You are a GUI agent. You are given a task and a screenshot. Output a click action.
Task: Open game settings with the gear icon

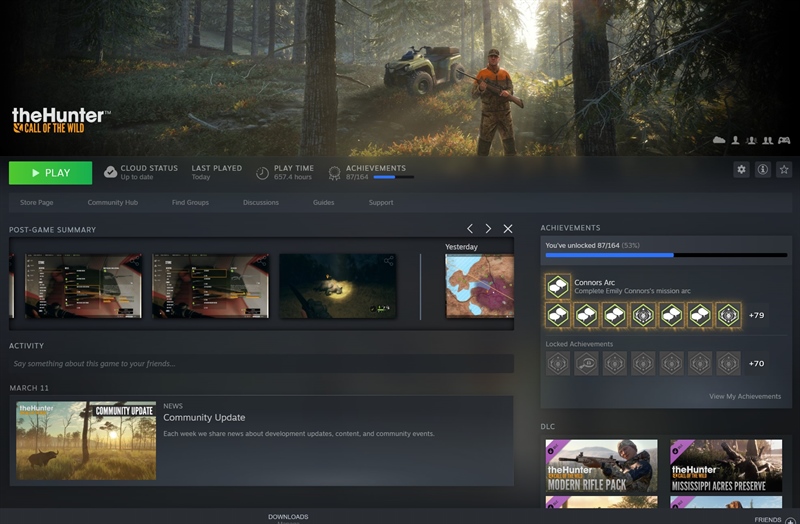tap(741, 169)
